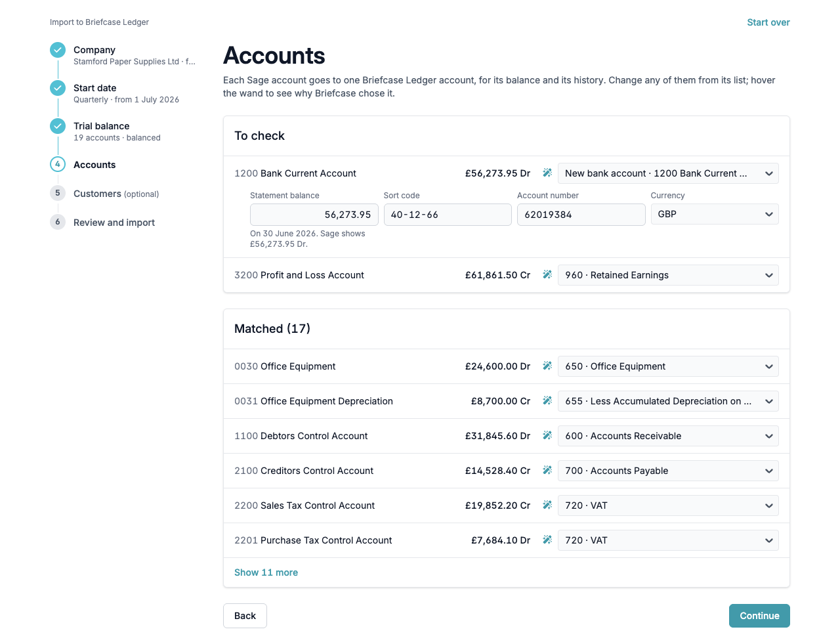Open the New bank account mapping dropdown
Viewport: 840px width, 644px height.
pos(668,173)
